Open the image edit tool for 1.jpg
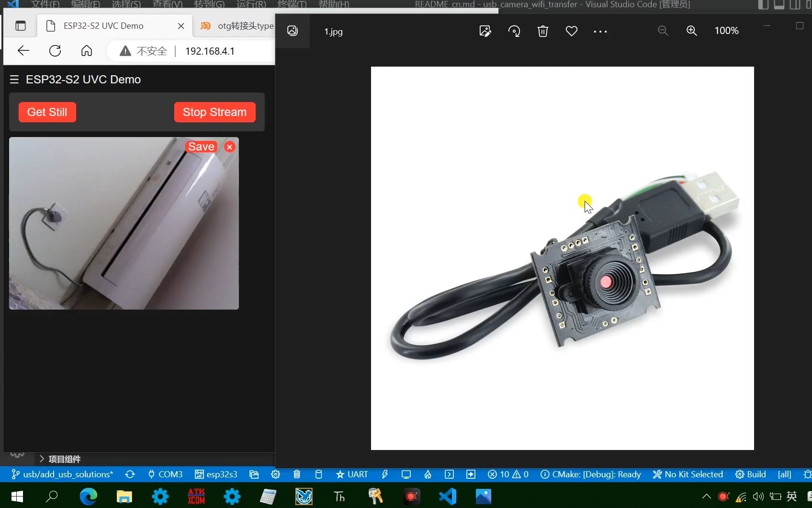The image size is (812, 508). pyautogui.click(x=485, y=31)
